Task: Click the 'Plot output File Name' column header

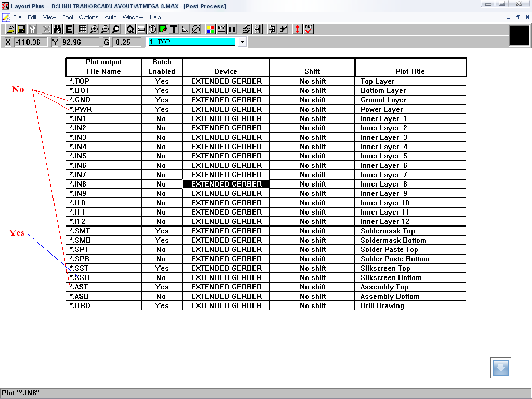Action: click(104, 67)
